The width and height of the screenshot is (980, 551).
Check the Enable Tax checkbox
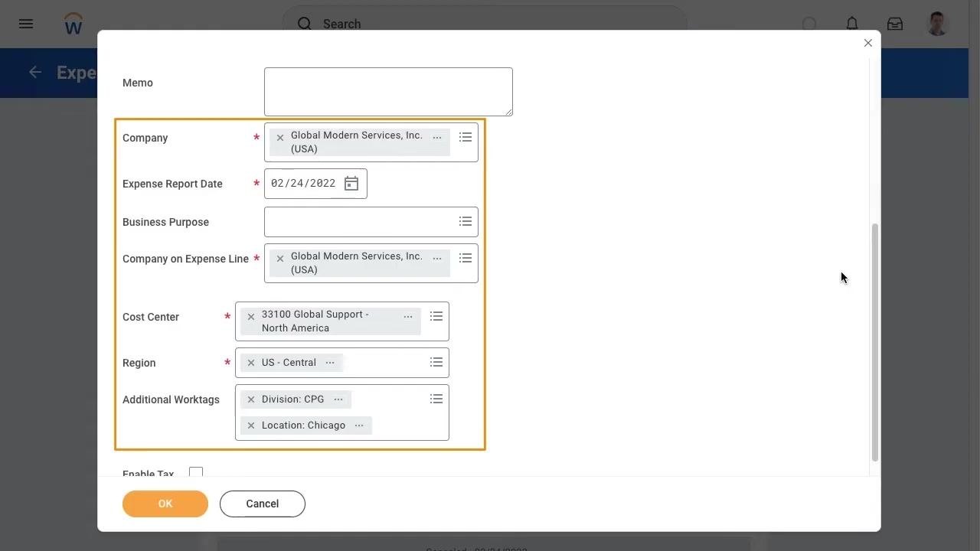point(196,471)
